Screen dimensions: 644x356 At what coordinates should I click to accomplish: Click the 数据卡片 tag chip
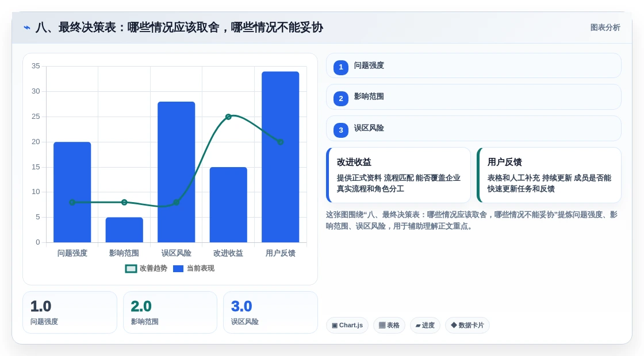pyautogui.click(x=467, y=325)
